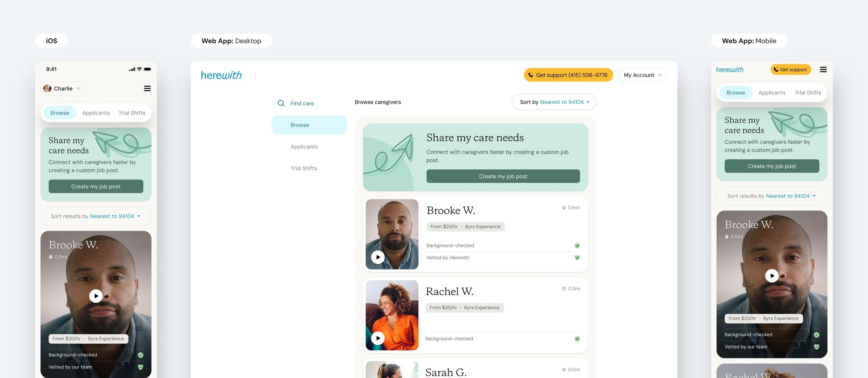Click desktop Create my job post button
Image resolution: width=868 pixels, height=378 pixels.
click(503, 177)
